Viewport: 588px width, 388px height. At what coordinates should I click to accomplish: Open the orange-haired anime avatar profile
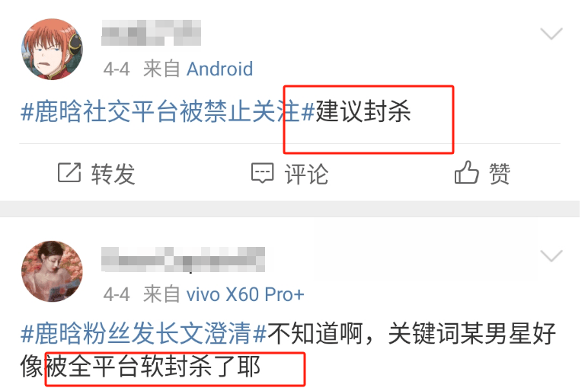[52, 49]
